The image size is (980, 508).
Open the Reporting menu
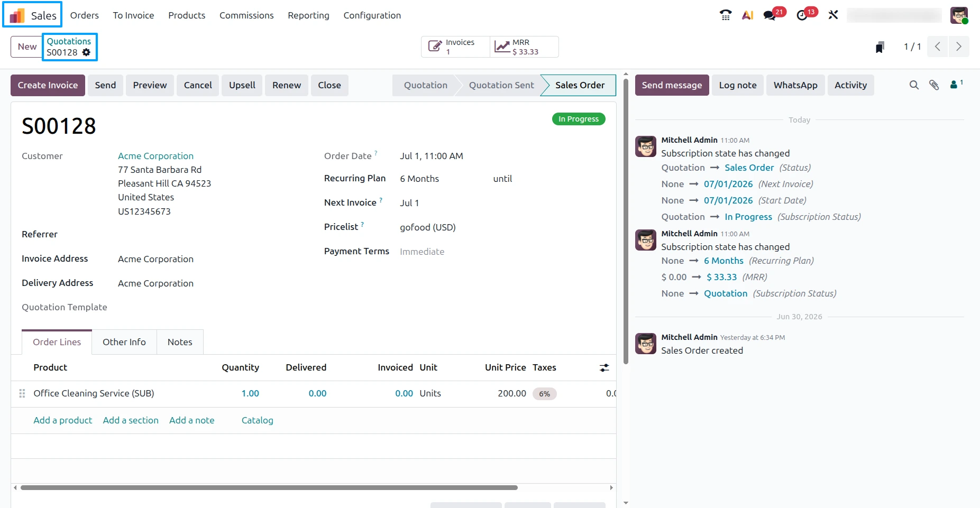[x=308, y=15]
